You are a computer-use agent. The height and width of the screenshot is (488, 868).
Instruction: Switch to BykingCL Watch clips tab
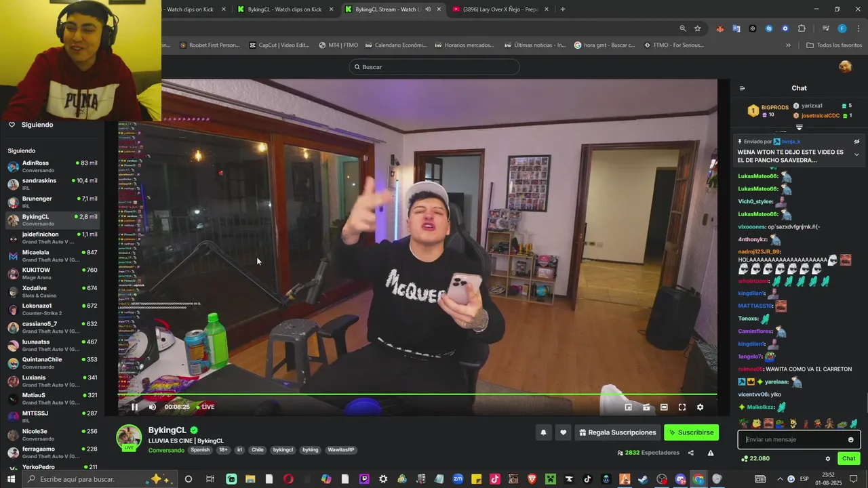click(285, 9)
